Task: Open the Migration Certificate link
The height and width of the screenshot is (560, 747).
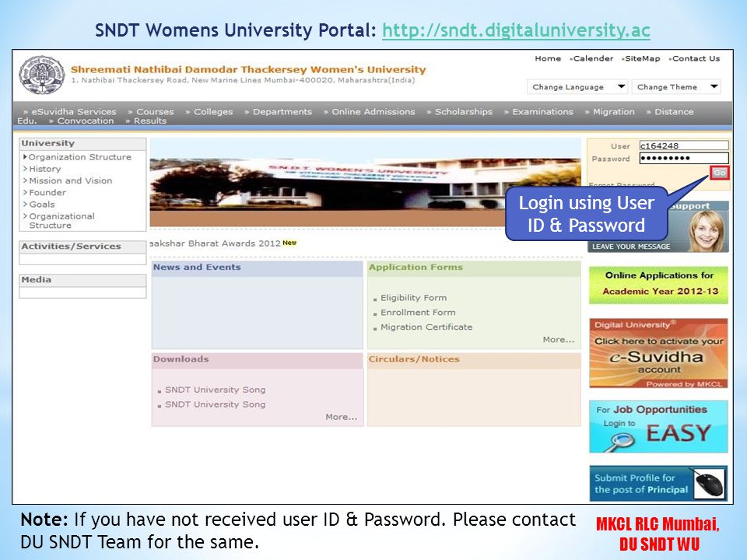Action: tap(426, 327)
